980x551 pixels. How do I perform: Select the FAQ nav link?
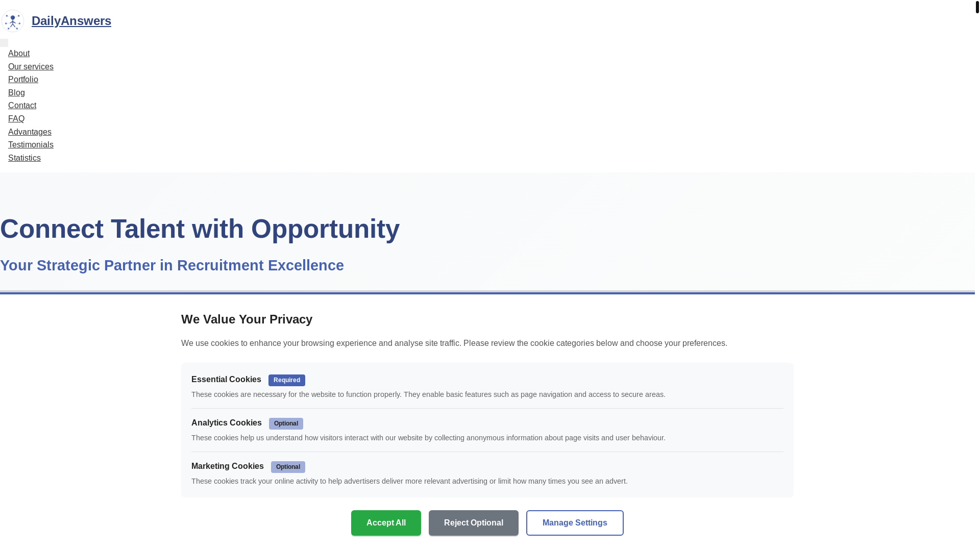pyautogui.click(x=16, y=119)
